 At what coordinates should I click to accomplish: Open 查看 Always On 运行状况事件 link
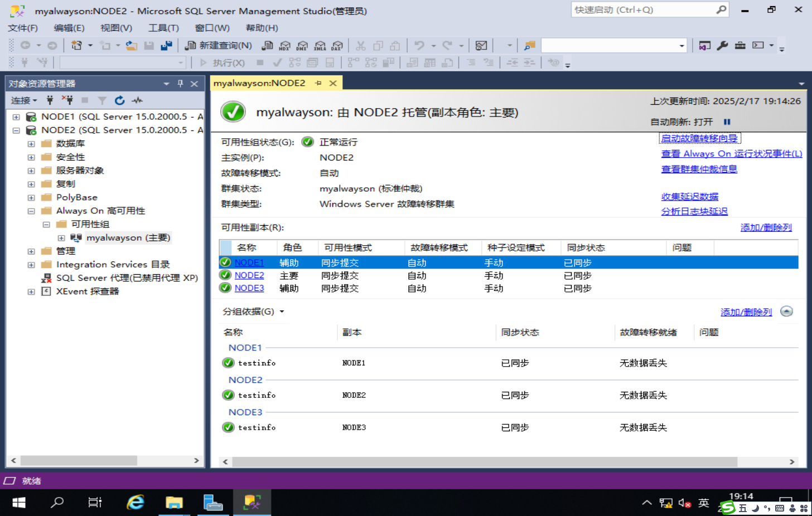coord(732,154)
